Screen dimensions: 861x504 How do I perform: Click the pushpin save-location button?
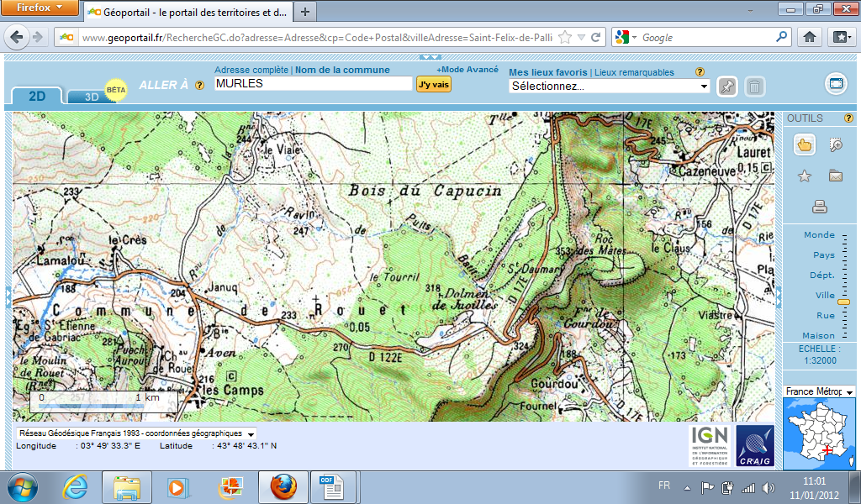pos(727,87)
